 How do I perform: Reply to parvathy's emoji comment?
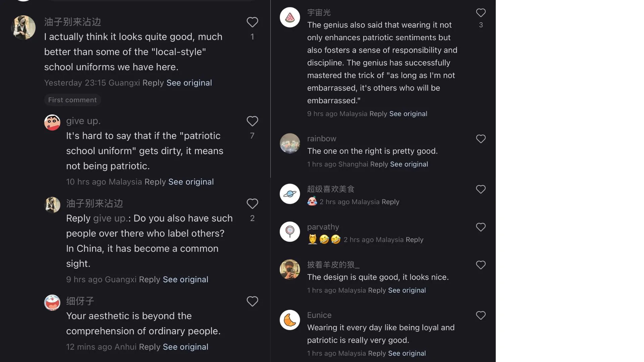point(414,240)
